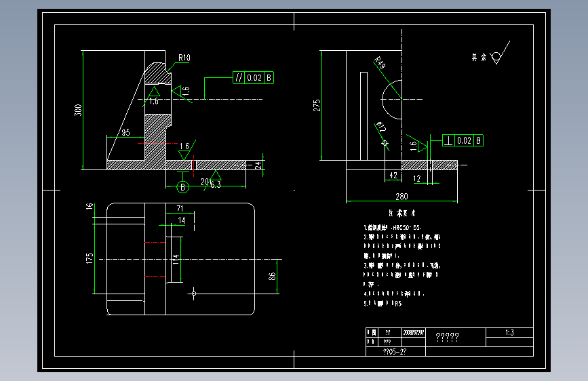This screenshot has height=381, width=588.
Task: Select the HRC50-55 technical requirement line
Action: [x=392, y=228]
